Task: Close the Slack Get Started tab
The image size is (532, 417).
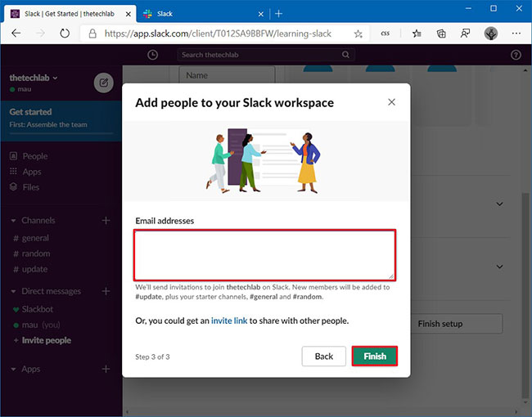Action: pos(128,14)
